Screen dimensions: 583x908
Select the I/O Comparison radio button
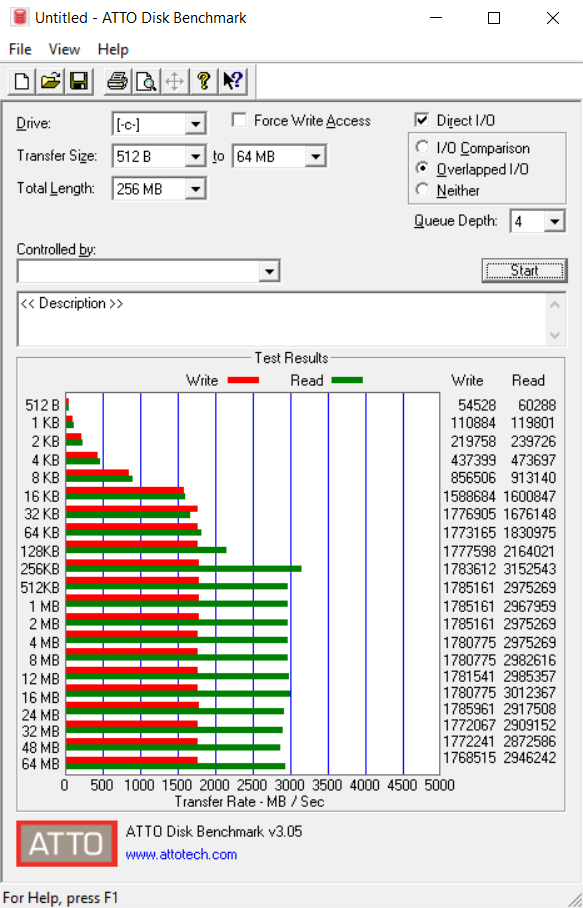[423, 148]
